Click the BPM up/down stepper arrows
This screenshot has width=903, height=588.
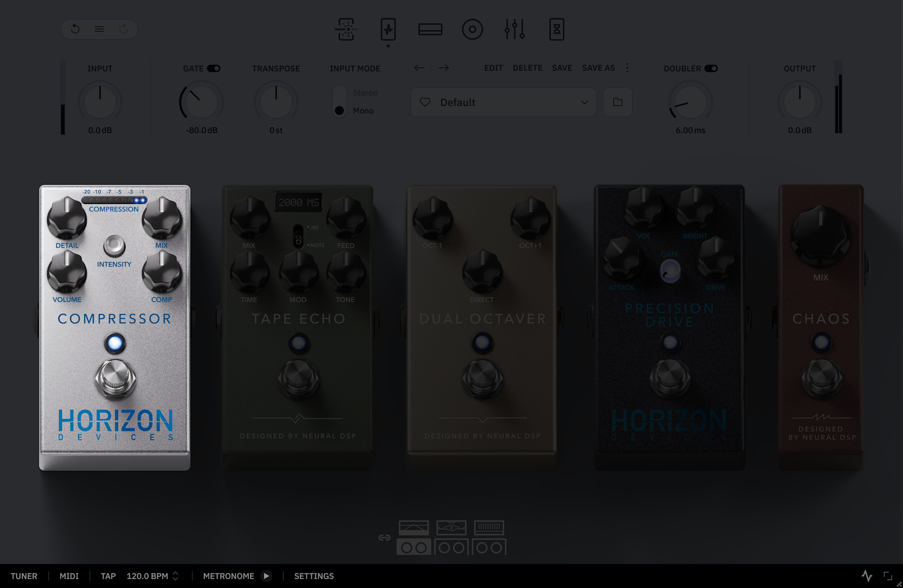click(x=175, y=576)
